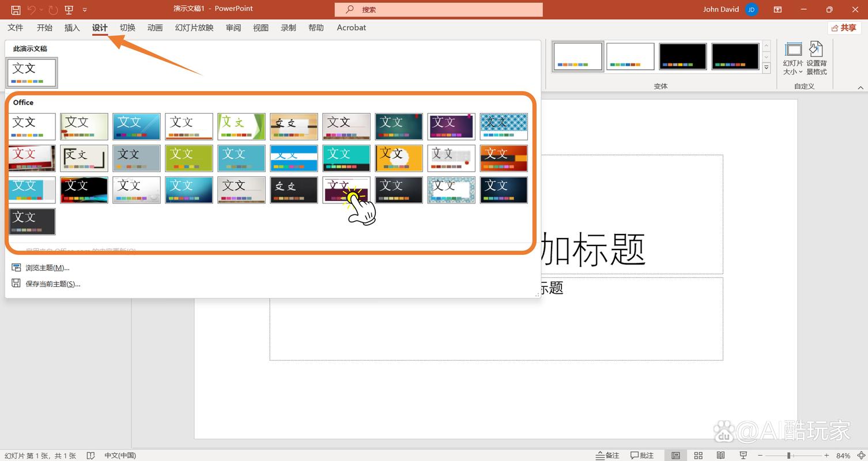The width and height of the screenshot is (868, 461).
Task: Click the 中文(中国) language indicator
Action: click(x=120, y=455)
